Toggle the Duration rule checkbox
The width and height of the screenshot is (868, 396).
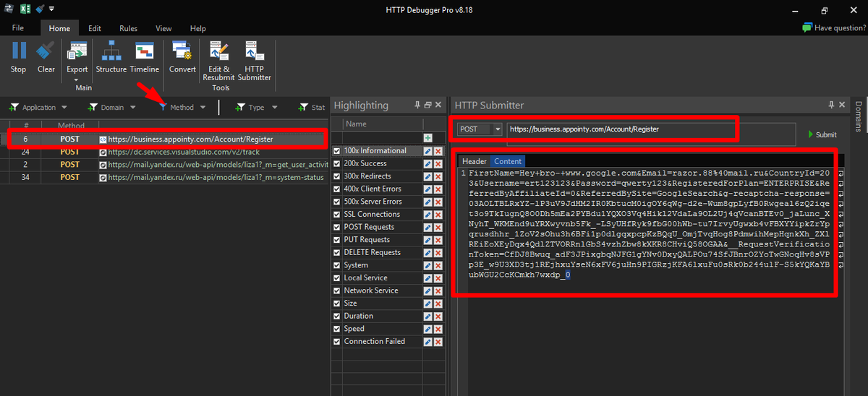[337, 316]
